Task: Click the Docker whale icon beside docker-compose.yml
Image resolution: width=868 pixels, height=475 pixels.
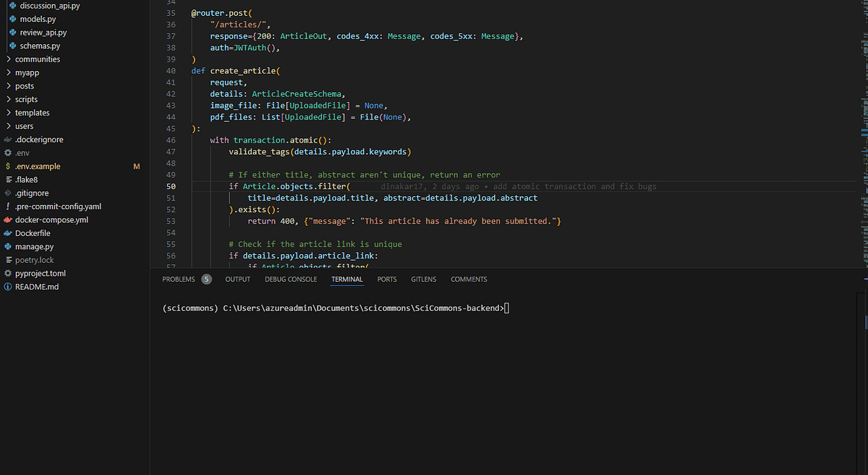Action: 7,219
